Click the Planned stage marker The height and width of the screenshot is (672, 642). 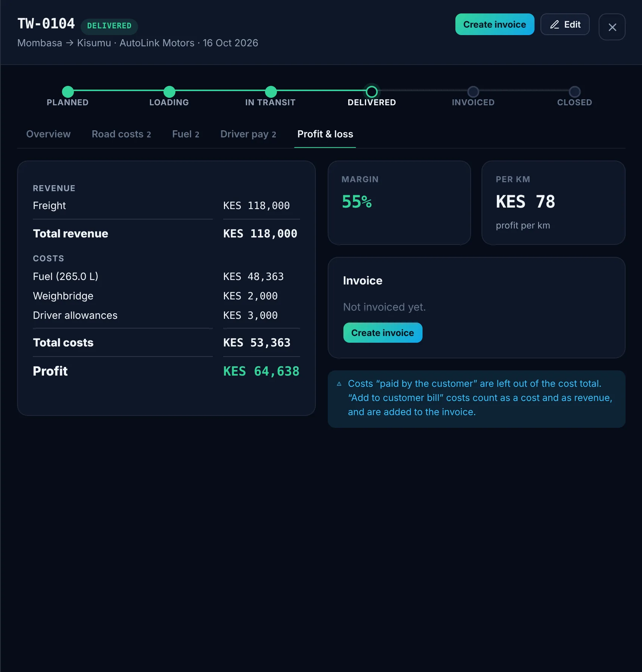68,92
